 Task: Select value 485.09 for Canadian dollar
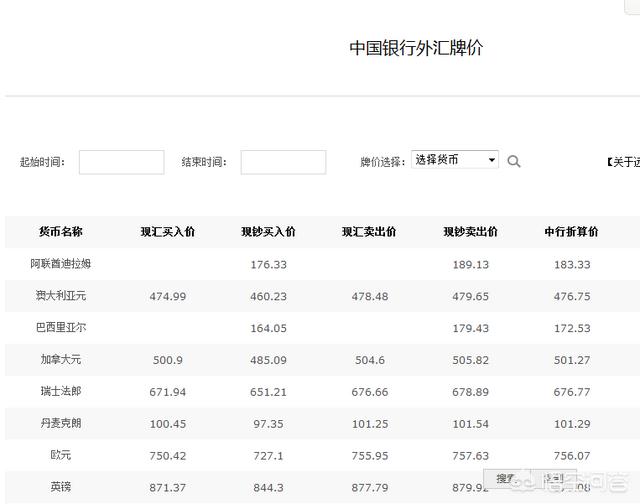point(269,360)
